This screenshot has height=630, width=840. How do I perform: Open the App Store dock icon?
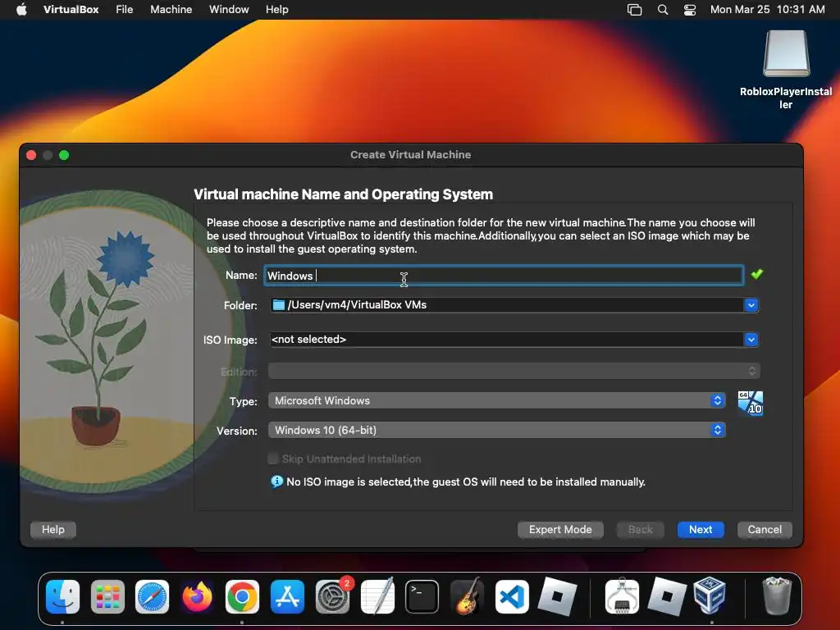click(x=287, y=596)
